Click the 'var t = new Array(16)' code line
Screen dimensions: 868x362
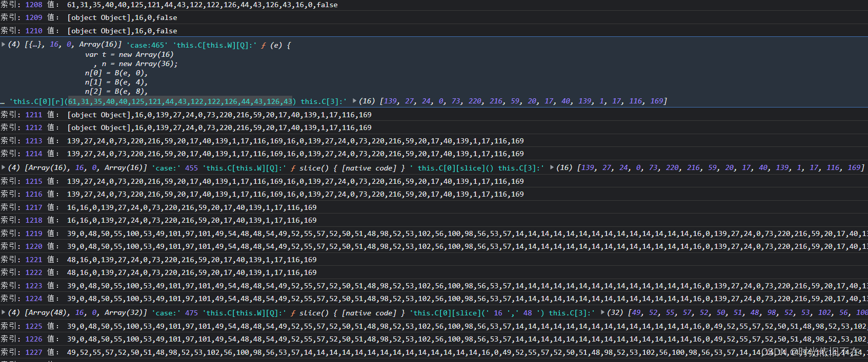[129, 54]
